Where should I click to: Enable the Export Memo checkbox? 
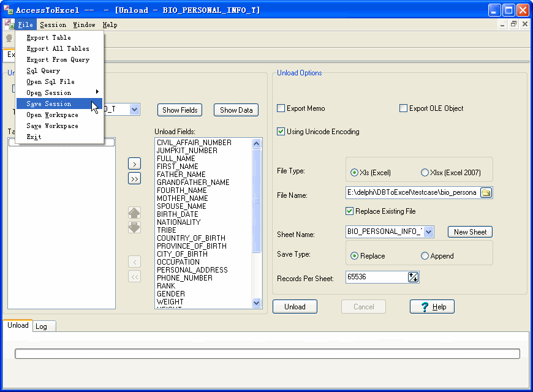pyautogui.click(x=281, y=108)
